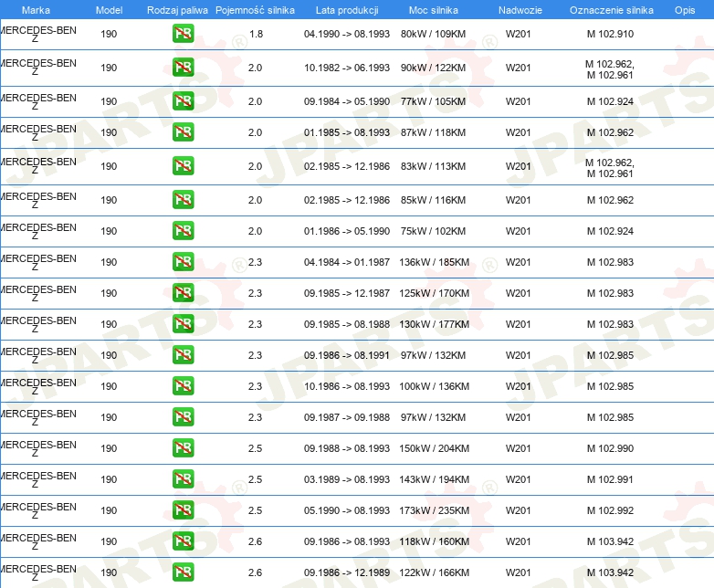Click the petrol fuel icon in the 90kW / 122KM row
The height and width of the screenshot is (588, 714).
point(183,68)
